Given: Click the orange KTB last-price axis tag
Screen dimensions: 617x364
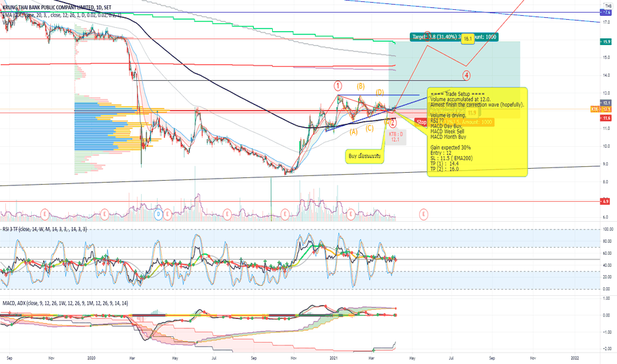Looking at the screenshot, I should pos(601,109).
